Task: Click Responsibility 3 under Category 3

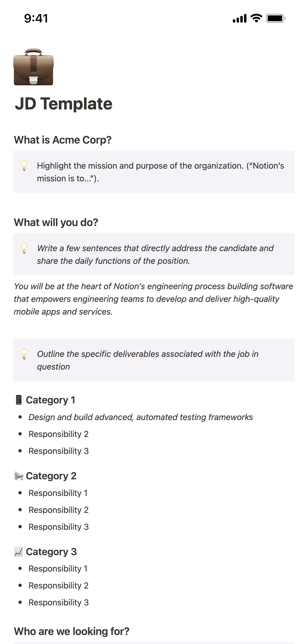Action: (x=58, y=602)
